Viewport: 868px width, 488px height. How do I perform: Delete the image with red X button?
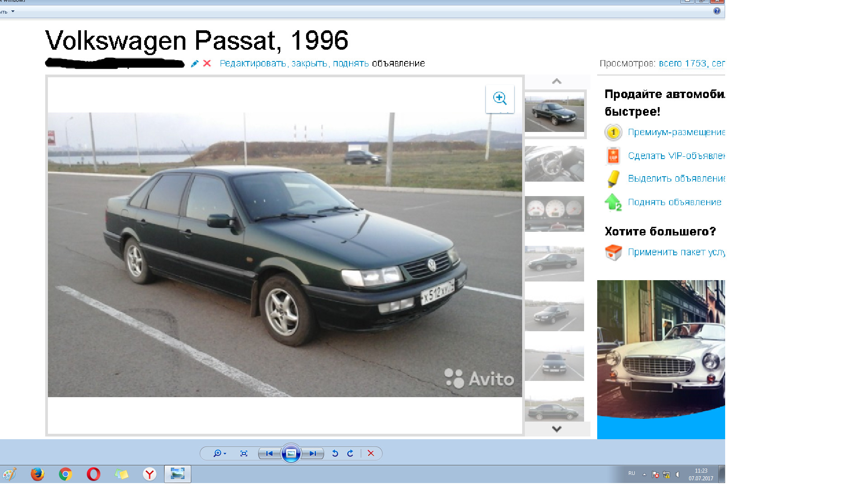[371, 453]
